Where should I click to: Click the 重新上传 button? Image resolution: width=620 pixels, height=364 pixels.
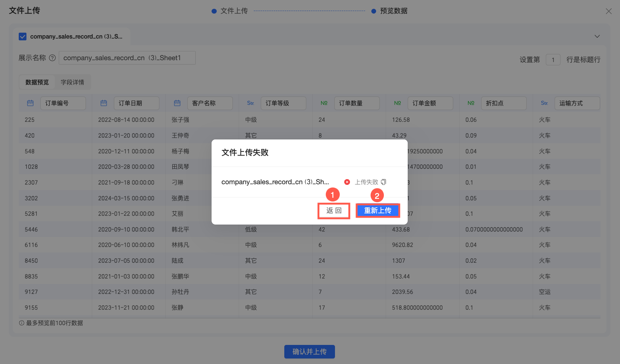pyautogui.click(x=378, y=211)
